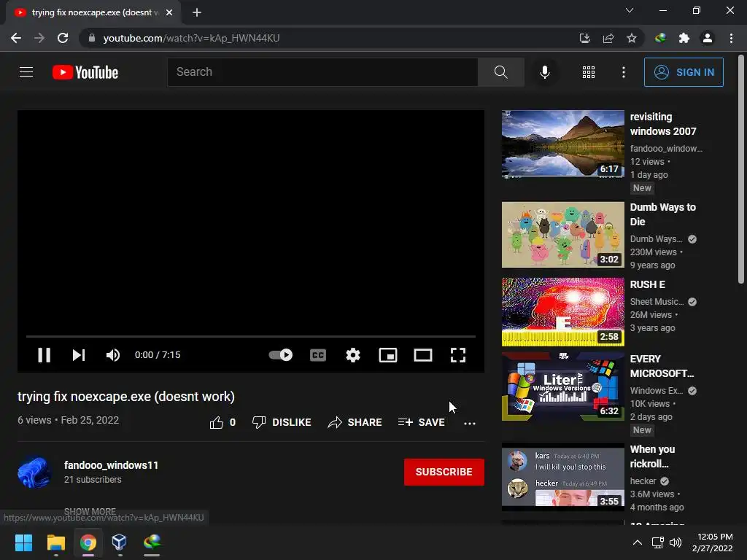Image resolution: width=747 pixels, height=560 pixels.
Task: Expand description with SHOW MORE
Action: click(x=90, y=511)
